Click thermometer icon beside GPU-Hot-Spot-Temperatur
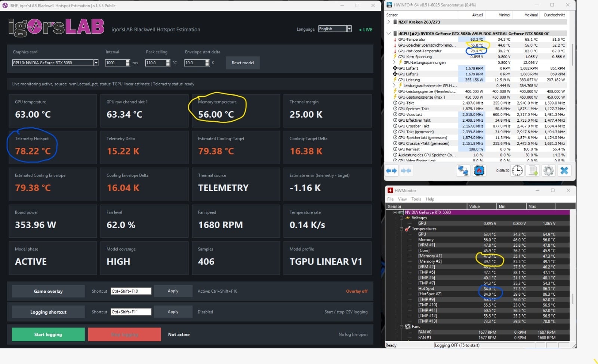 395,51
